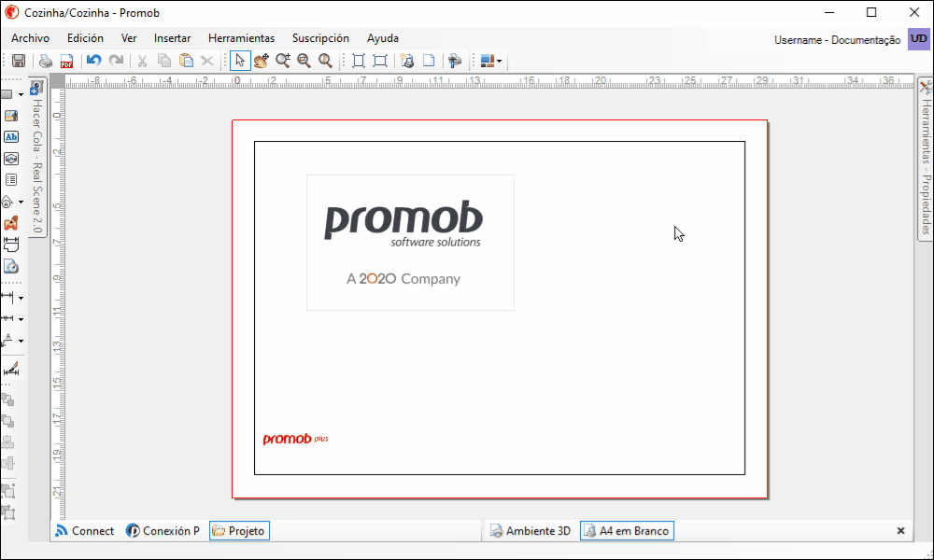The width and height of the screenshot is (934, 560).
Task: Undo the last action with the blue arrow
Action: pos(94,61)
